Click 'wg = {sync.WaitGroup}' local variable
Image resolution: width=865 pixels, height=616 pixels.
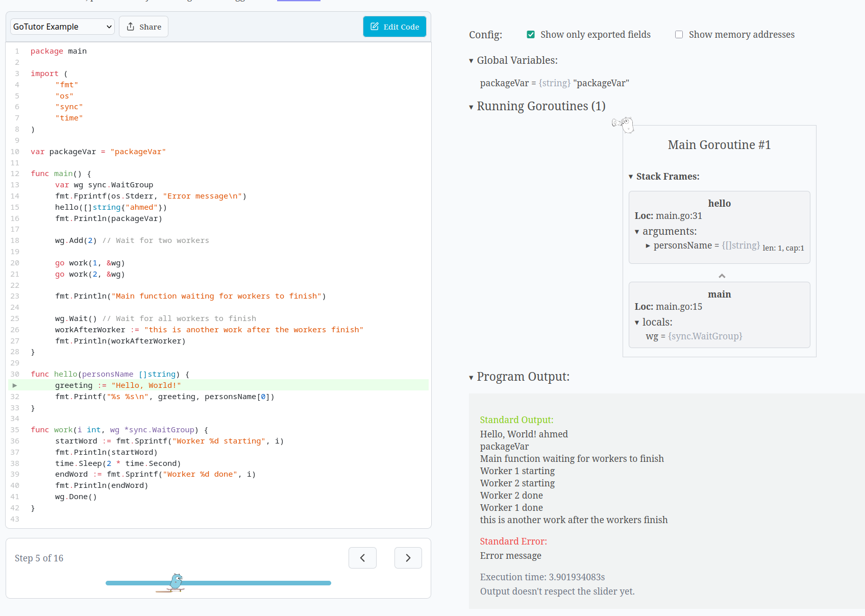694,336
